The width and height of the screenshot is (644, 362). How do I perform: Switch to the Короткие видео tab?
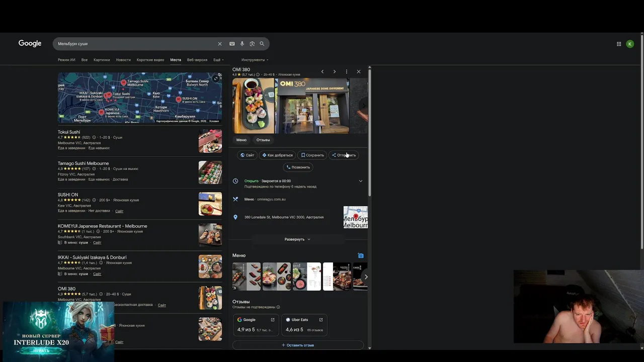click(x=150, y=60)
